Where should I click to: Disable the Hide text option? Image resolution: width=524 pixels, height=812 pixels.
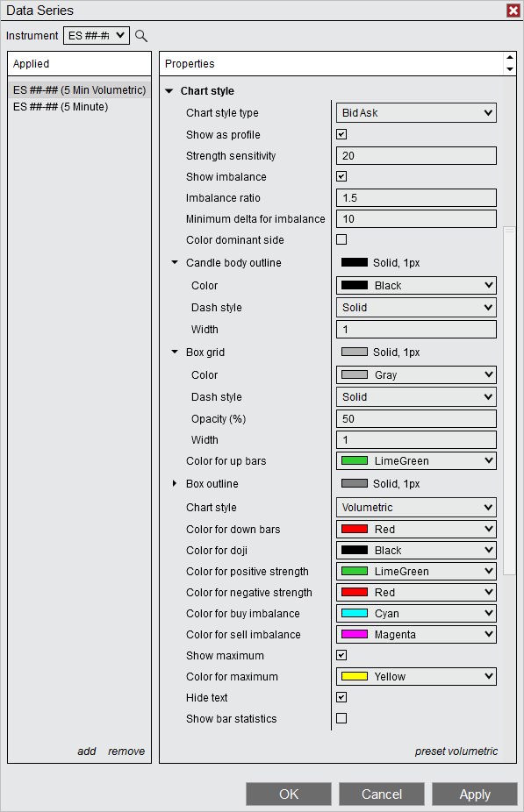341,697
